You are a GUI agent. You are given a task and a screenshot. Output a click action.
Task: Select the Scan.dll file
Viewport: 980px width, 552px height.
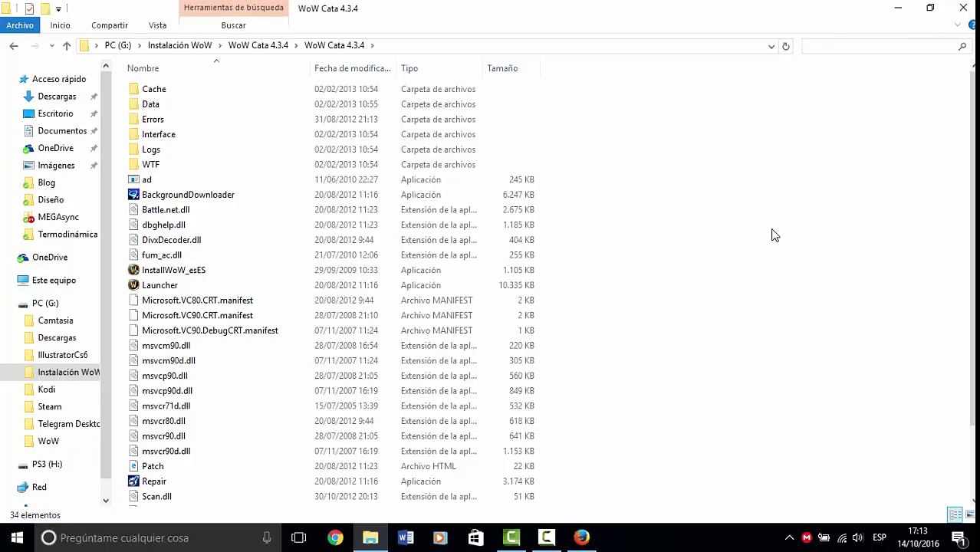pyautogui.click(x=156, y=497)
